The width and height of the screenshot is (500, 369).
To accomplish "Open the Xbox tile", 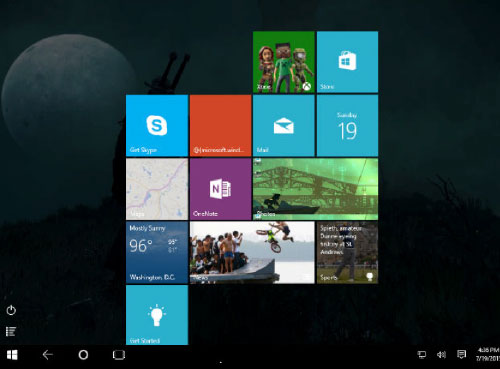I will point(284,62).
